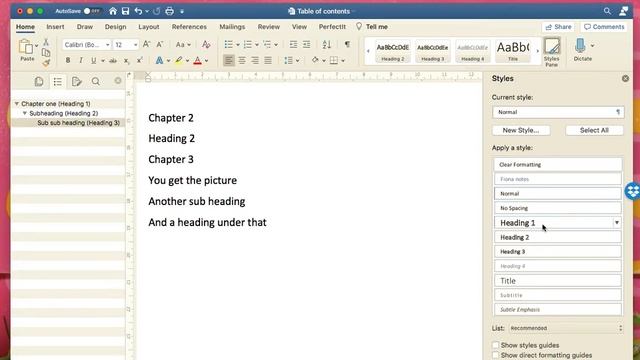Open the Styles Pane button
The image size is (640, 360).
[x=552, y=52]
